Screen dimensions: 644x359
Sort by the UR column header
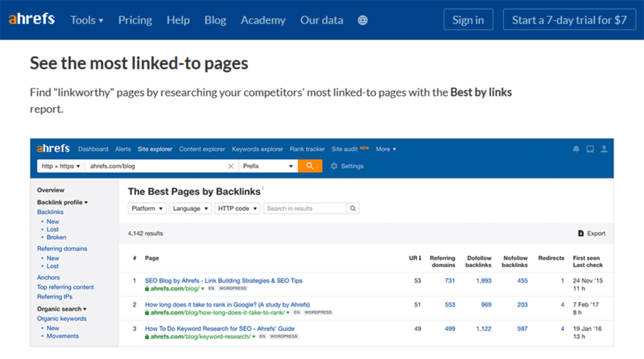[415, 258]
